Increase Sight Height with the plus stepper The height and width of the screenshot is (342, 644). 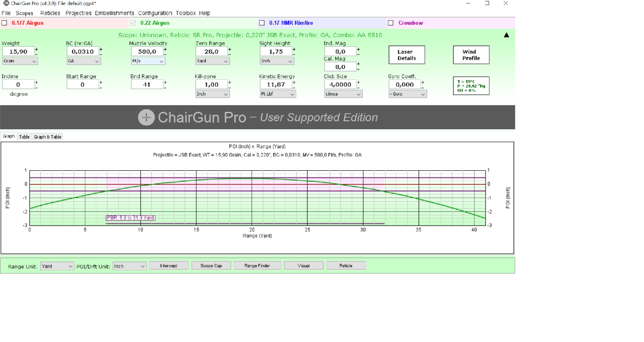pyautogui.click(x=294, y=49)
